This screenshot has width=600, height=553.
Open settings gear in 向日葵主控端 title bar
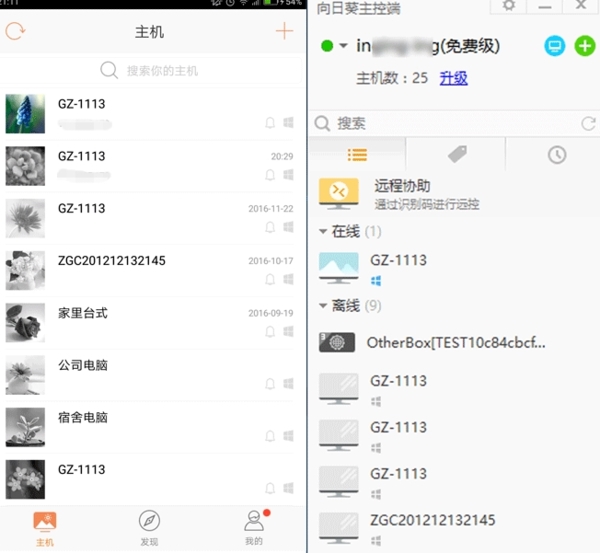509,6
